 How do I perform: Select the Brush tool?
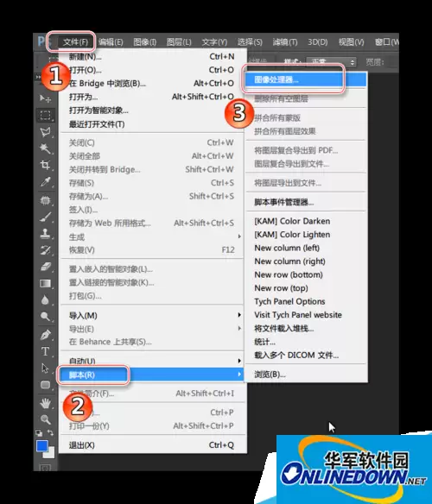(46, 217)
